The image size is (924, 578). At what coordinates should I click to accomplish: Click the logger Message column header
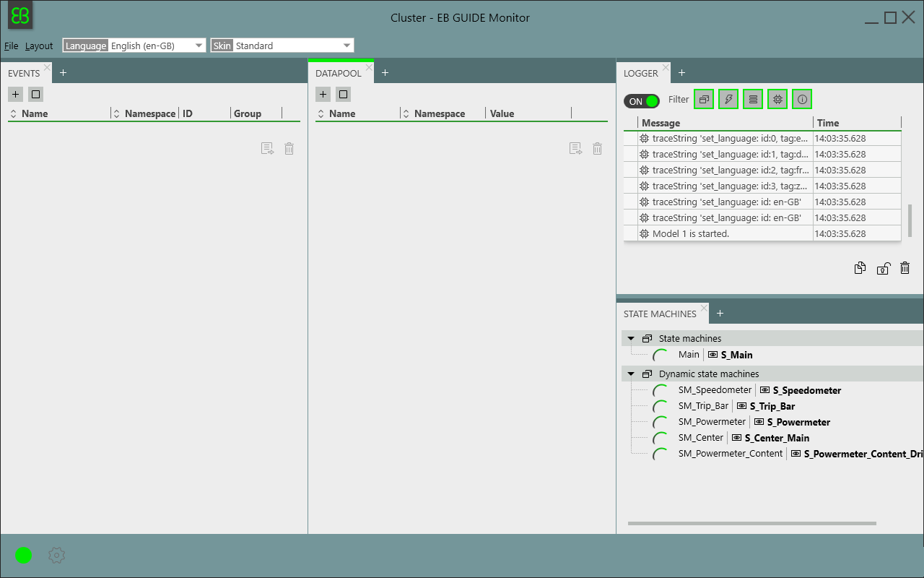pyautogui.click(x=725, y=123)
